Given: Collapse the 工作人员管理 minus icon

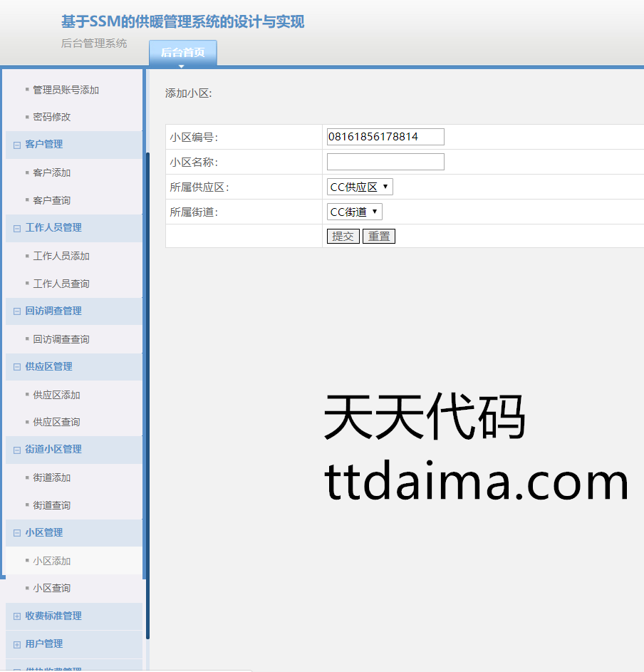Looking at the screenshot, I should click(x=17, y=228).
